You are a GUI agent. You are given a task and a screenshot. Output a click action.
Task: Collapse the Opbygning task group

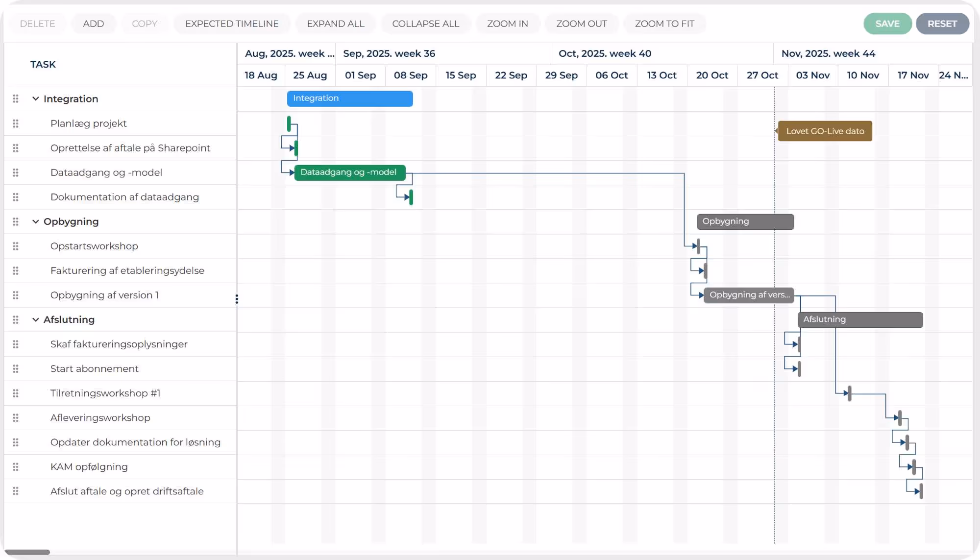[x=35, y=221]
